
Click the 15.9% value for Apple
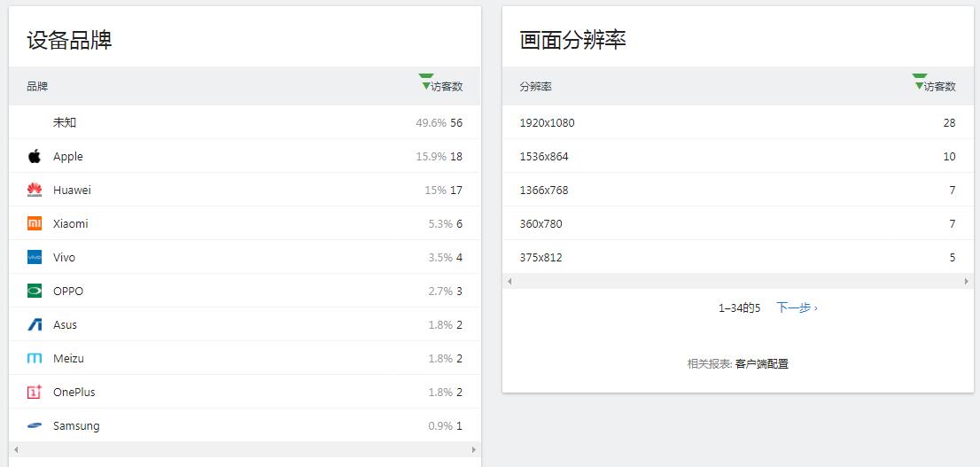[432, 156]
